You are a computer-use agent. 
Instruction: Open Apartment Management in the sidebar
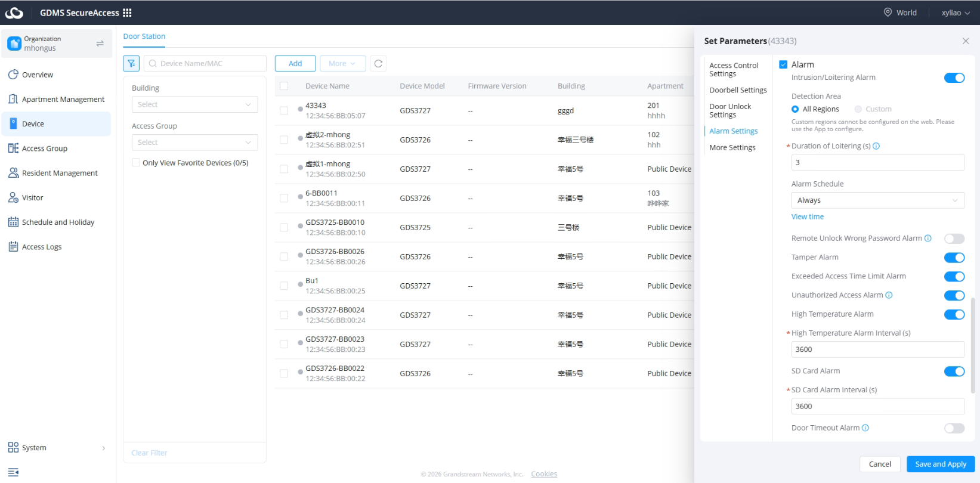coord(56,99)
